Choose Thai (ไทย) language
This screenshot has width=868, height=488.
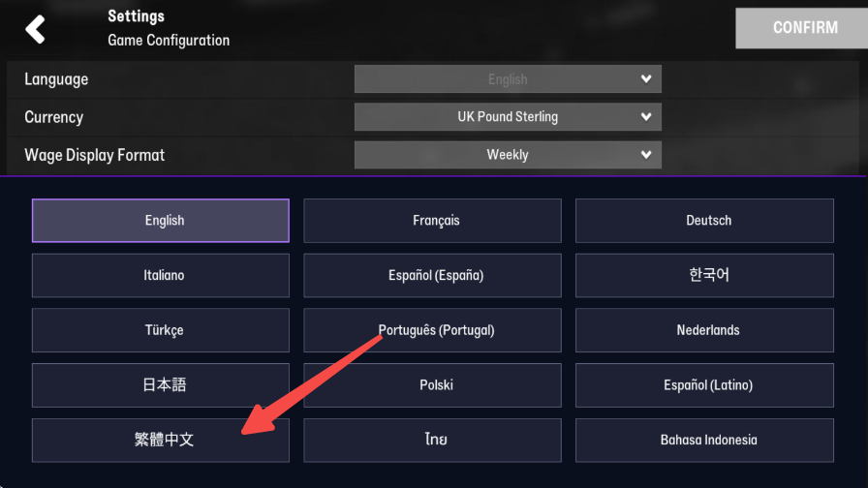pyautogui.click(x=432, y=440)
